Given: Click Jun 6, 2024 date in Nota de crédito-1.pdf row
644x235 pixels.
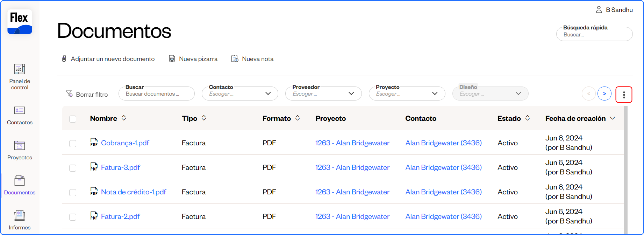Looking at the screenshot, I should (x=564, y=187).
